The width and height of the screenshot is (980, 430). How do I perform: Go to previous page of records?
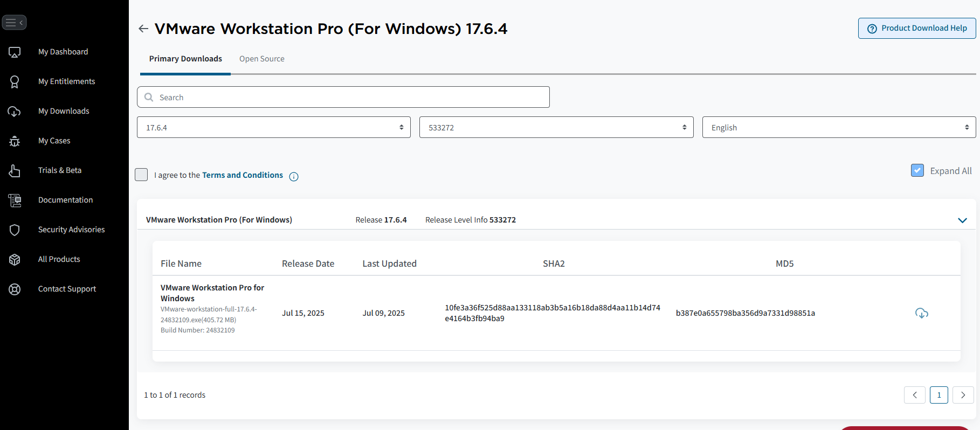[915, 395]
